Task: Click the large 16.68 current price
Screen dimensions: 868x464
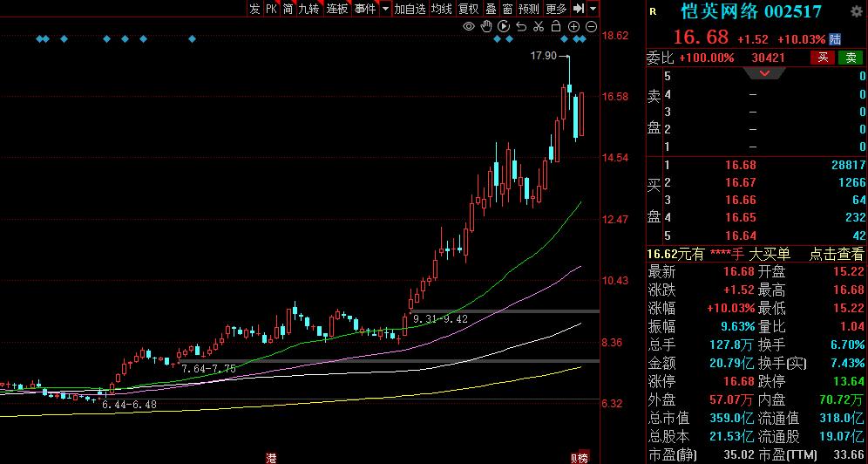Action: click(x=701, y=37)
